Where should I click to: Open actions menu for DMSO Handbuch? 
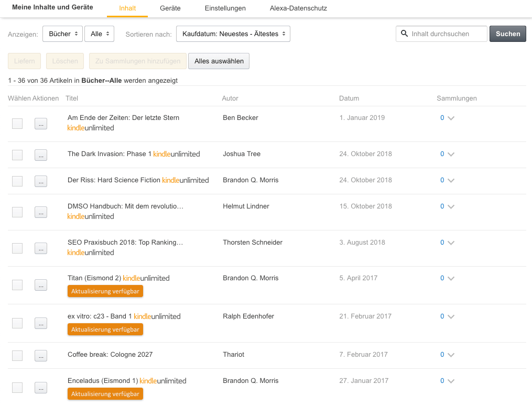coord(41,212)
